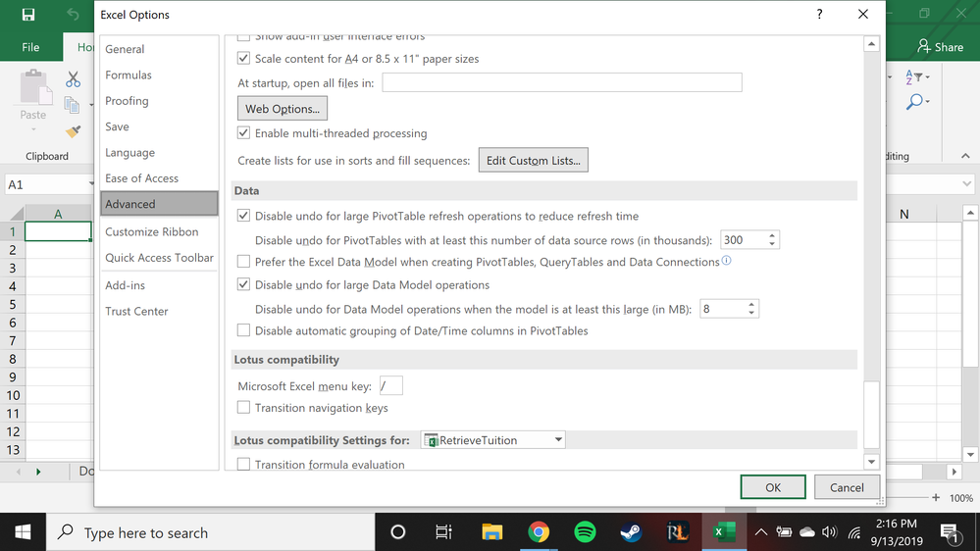Increase PivotTable data source rows spinner
Screen dimensions: 980x551
click(772, 235)
